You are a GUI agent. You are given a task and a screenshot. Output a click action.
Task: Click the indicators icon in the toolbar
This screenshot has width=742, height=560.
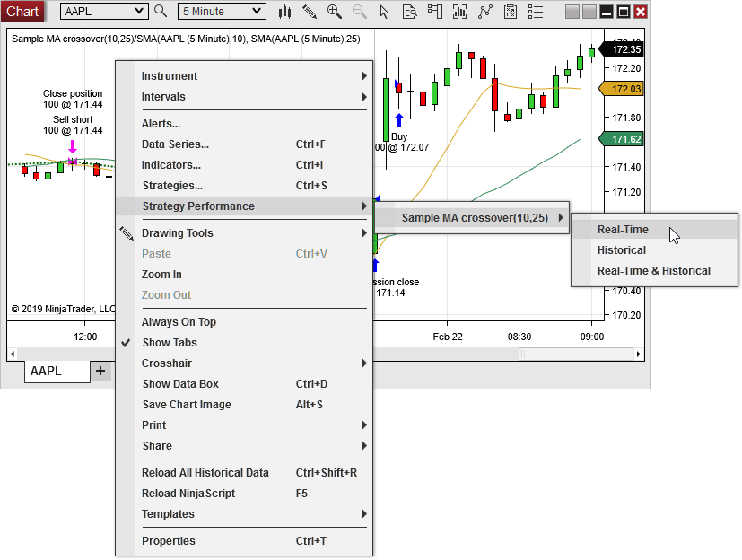click(x=460, y=12)
